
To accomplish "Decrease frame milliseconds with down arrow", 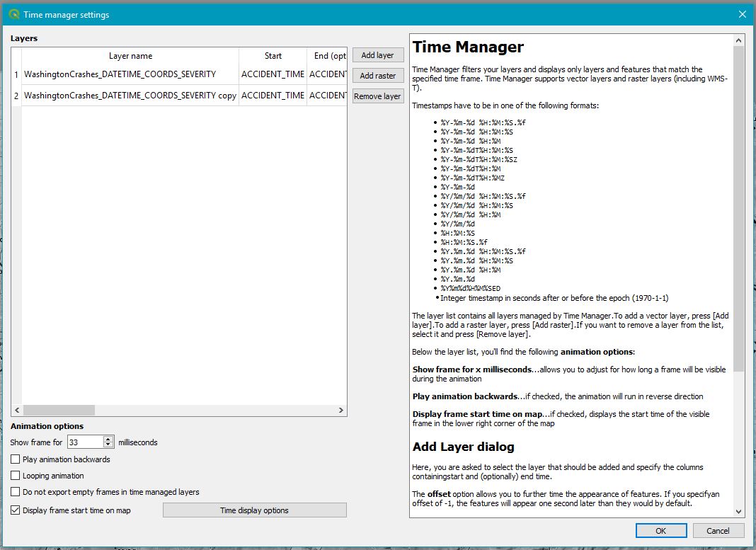I will coord(108,445).
